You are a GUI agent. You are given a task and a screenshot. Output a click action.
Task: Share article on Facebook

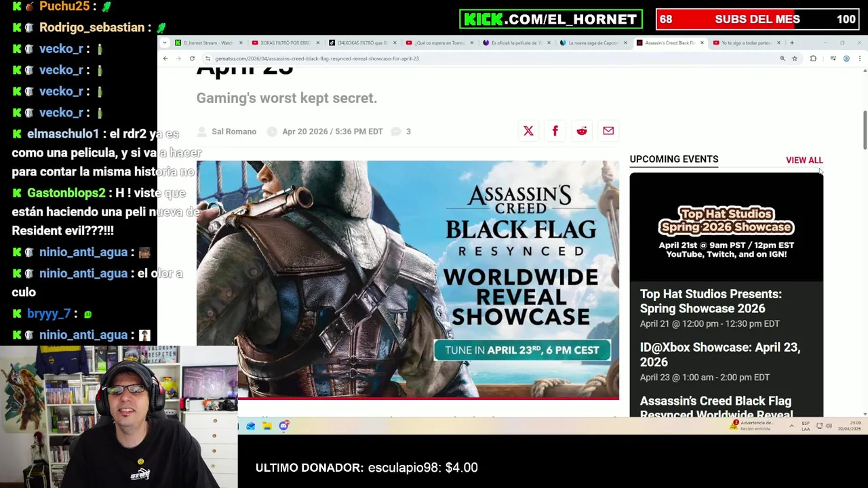point(555,131)
